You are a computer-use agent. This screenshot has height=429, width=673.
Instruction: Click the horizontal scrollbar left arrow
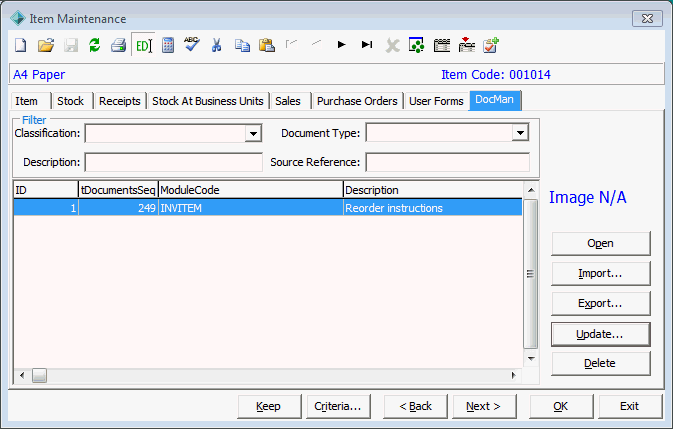22,376
